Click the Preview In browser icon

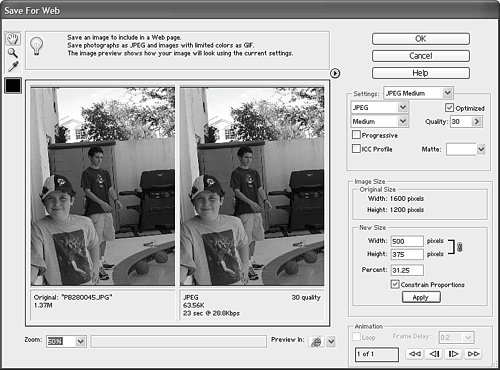(316, 341)
